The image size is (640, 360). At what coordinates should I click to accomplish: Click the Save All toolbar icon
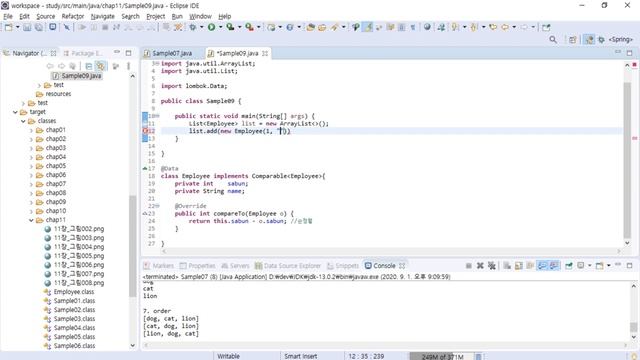pos(39,27)
